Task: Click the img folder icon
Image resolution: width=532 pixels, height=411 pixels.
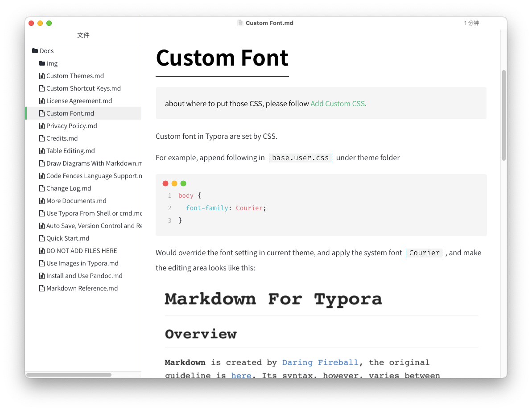Action: pyautogui.click(x=42, y=63)
